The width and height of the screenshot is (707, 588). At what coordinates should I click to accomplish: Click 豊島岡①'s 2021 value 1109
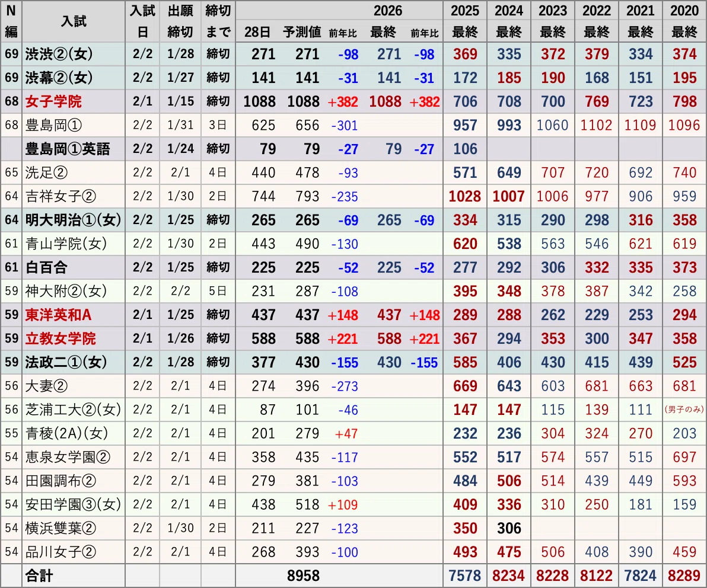pos(640,125)
